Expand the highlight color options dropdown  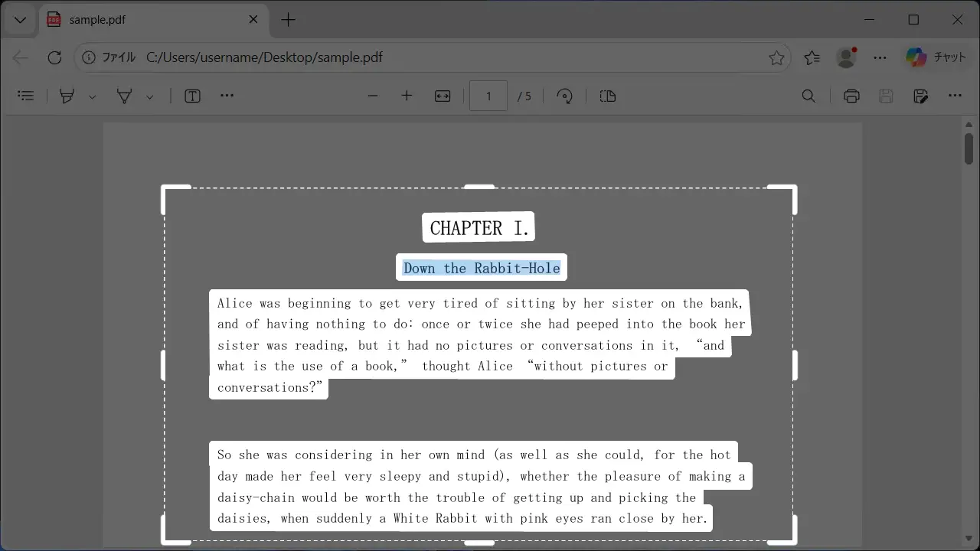coord(92,96)
